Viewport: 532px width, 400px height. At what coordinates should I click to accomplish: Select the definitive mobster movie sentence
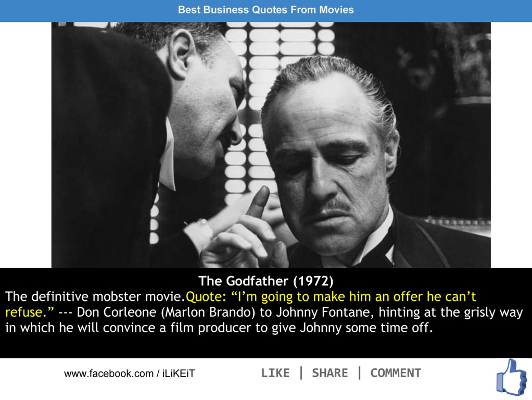click(x=95, y=296)
